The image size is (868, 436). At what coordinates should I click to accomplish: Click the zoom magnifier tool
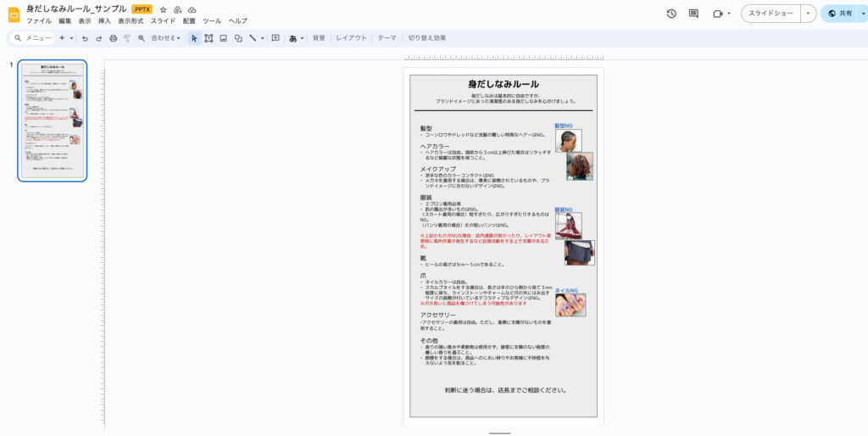pyautogui.click(x=142, y=38)
